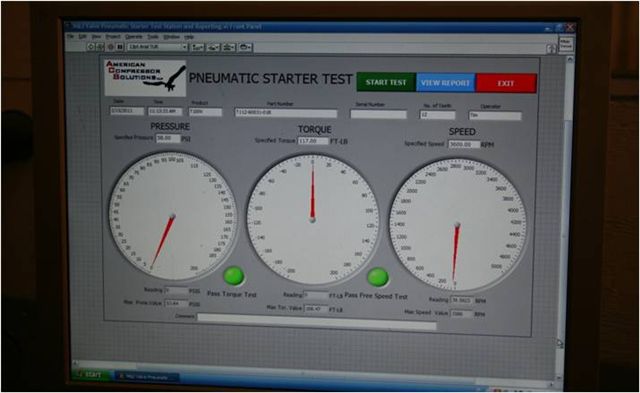Click the American Compressor Solutions logo
Image resolution: width=640 pixels, height=393 pixels.
pyautogui.click(x=145, y=78)
